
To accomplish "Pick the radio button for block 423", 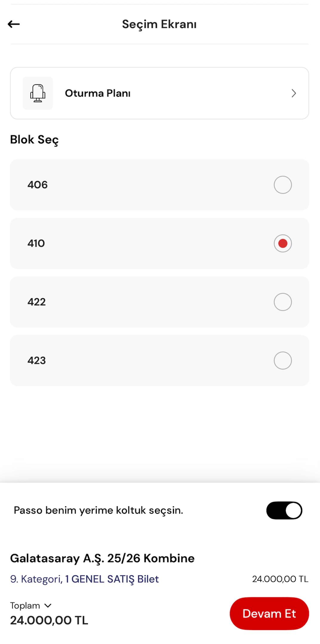I will pyautogui.click(x=282, y=360).
